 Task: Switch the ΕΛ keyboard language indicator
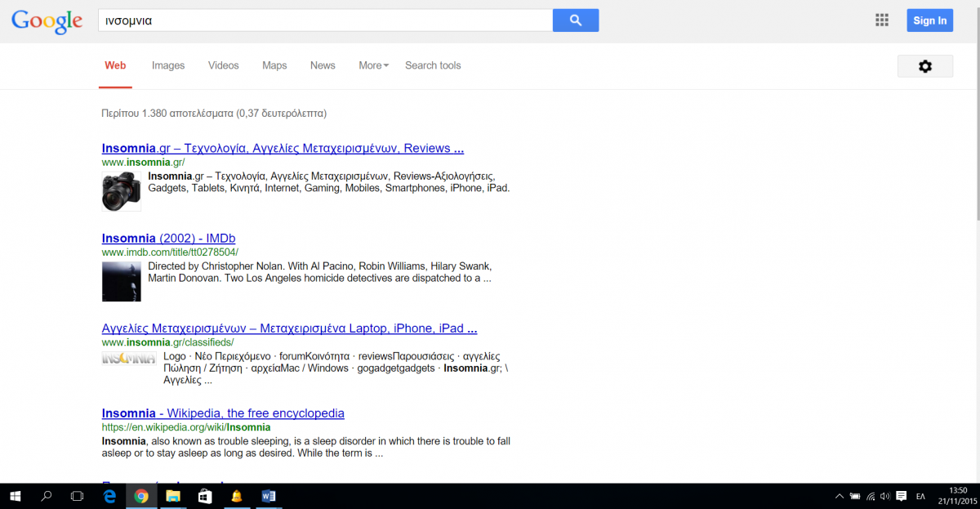click(x=920, y=496)
